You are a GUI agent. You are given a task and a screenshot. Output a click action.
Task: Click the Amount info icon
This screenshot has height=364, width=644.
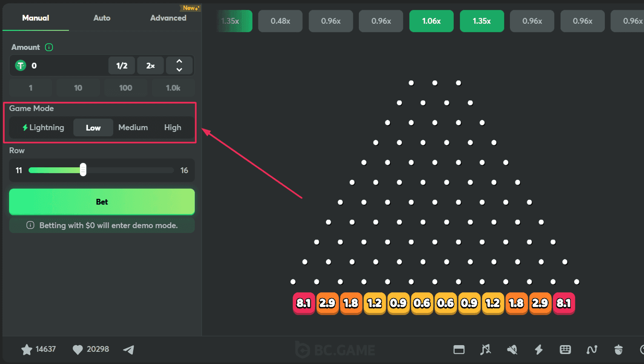tap(49, 47)
